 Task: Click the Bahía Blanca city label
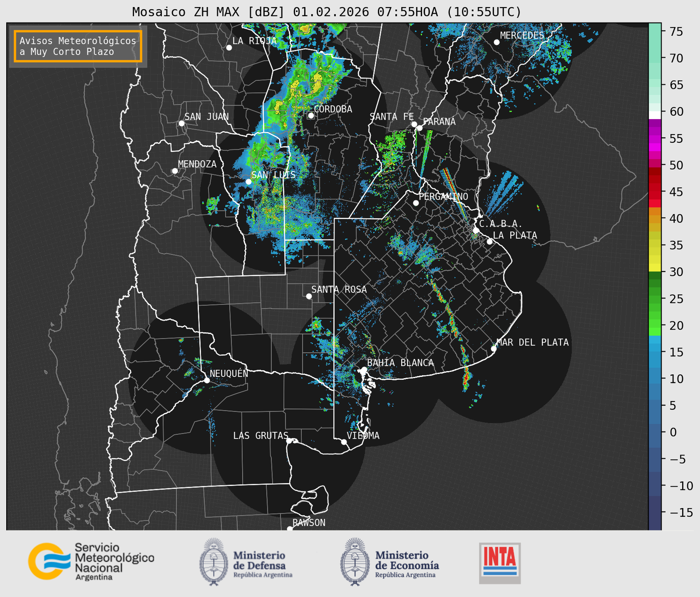pyautogui.click(x=400, y=363)
